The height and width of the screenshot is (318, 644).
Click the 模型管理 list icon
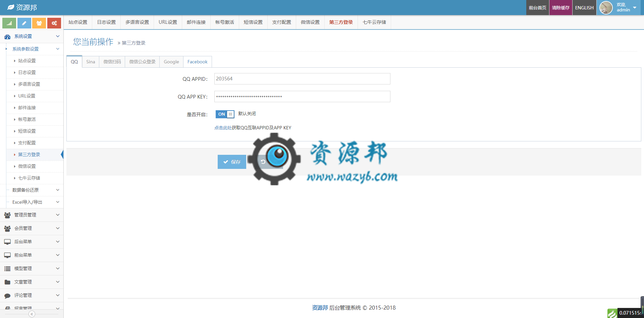(7, 269)
